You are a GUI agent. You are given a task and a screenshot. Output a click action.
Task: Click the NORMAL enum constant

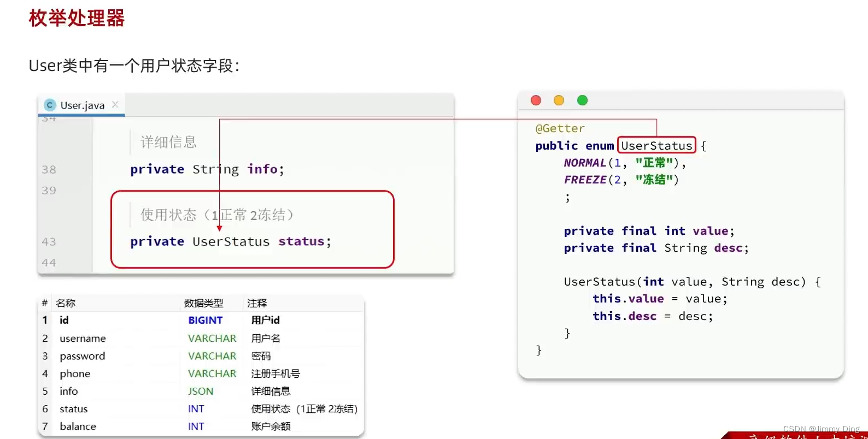(585, 163)
